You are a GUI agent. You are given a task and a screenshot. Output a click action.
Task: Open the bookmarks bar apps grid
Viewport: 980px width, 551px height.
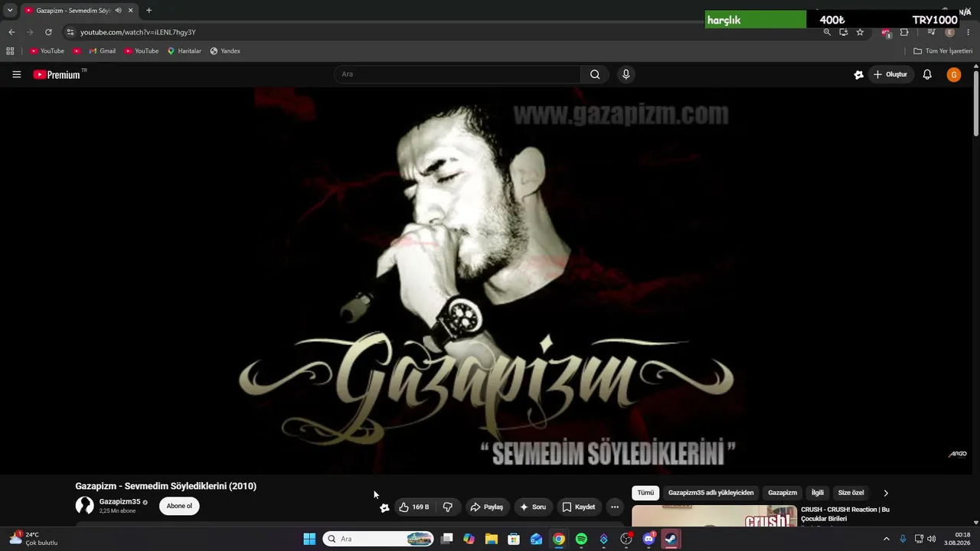[x=10, y=51]
